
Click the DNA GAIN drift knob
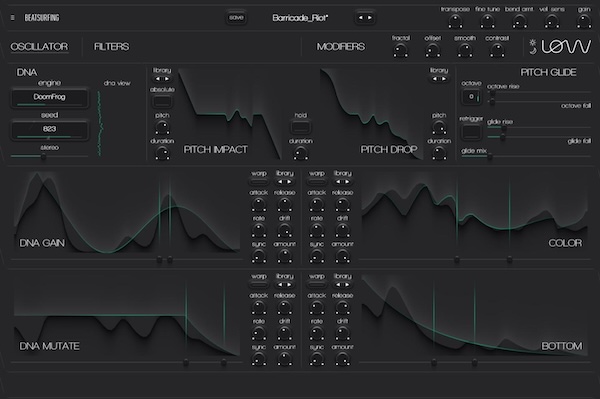pos(284,231)
